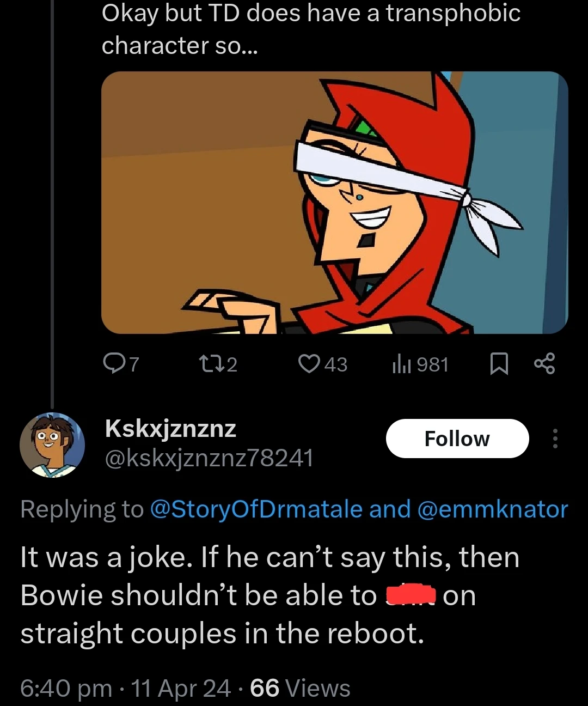The width and height of the screenshot is (588, 706).
Task: Open the @emmknator mention link
Action: pyautogui.click(x=492, y=509)
